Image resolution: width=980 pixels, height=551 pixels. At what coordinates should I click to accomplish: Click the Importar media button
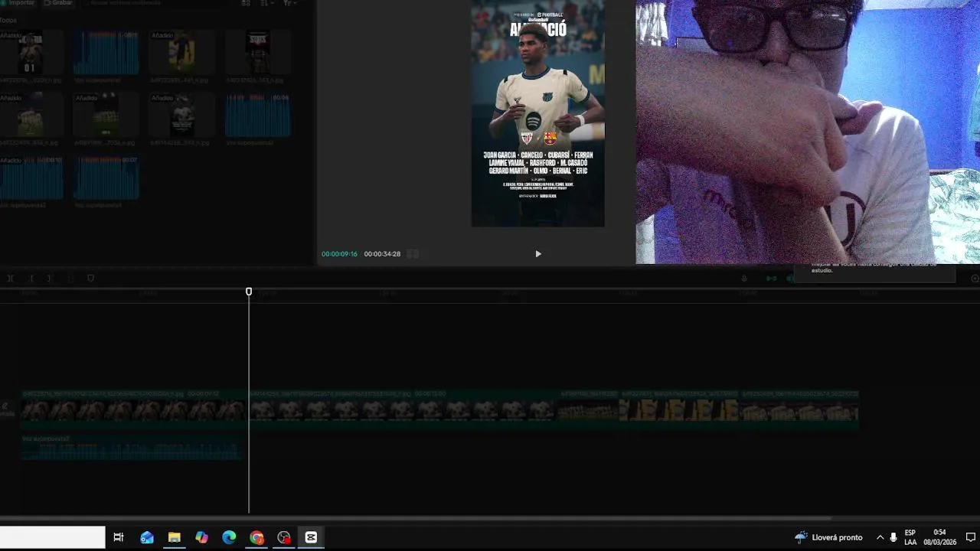(x=18, y=3)
